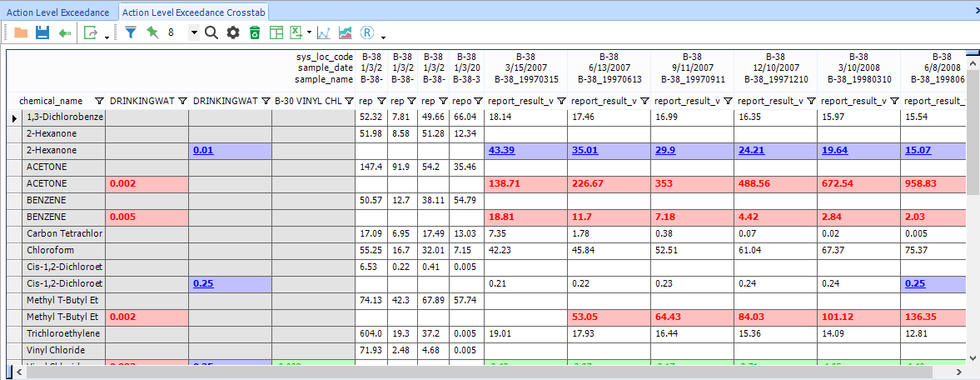
Task: Click the B-38 3/10/2008 column header
Action: coord(858,68)
